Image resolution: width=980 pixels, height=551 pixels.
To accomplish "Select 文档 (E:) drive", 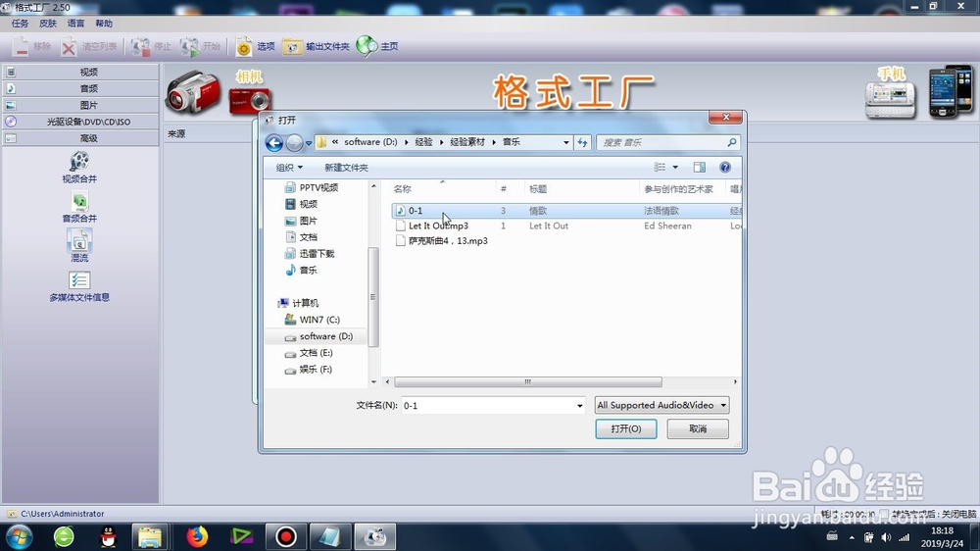I will [316, 353].
